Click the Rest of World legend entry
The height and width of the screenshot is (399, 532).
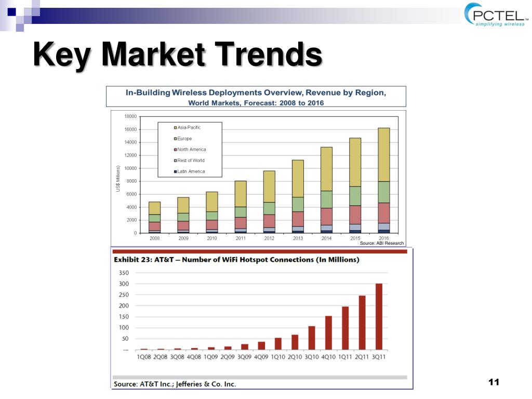189,161
